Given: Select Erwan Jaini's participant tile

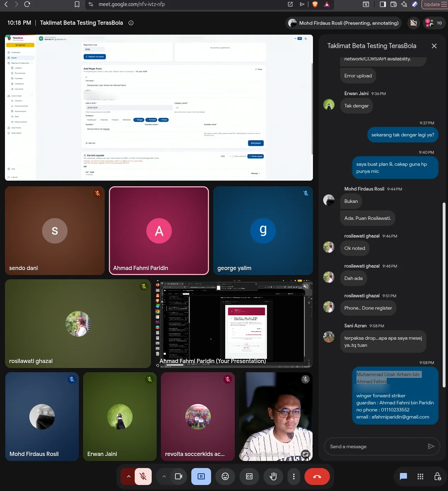Looking at the screenshot, I should coord(120,416).
